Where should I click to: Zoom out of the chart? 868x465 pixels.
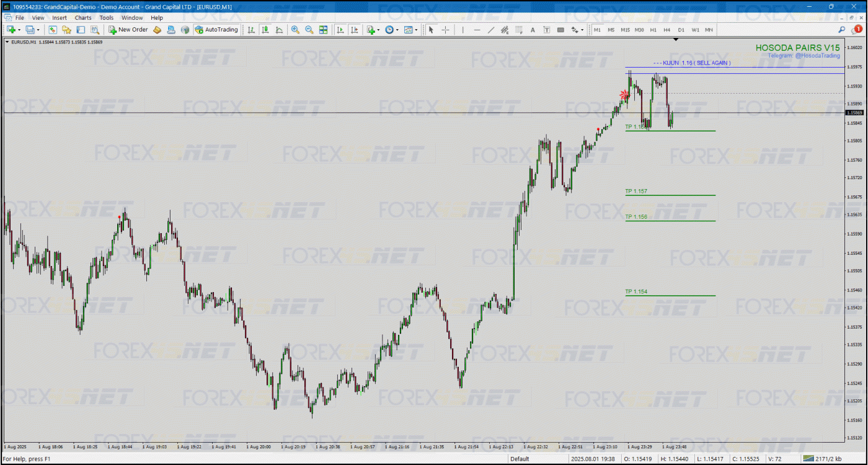click(x=309, y=30)
